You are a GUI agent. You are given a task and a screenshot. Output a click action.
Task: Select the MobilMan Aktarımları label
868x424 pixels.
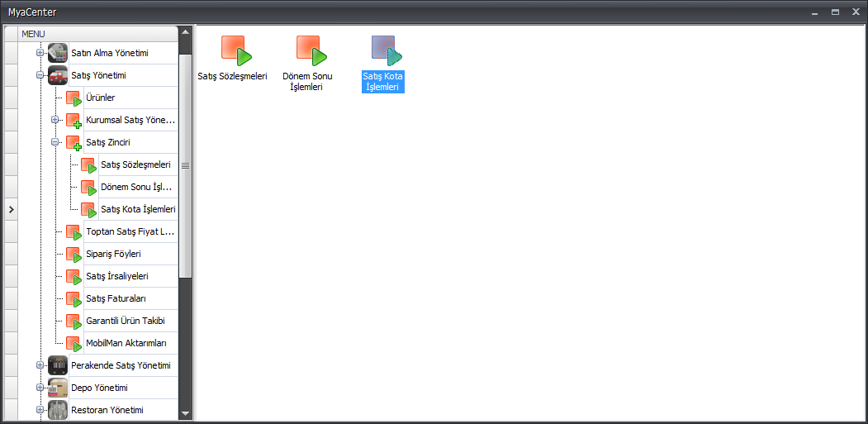(126, 344)
